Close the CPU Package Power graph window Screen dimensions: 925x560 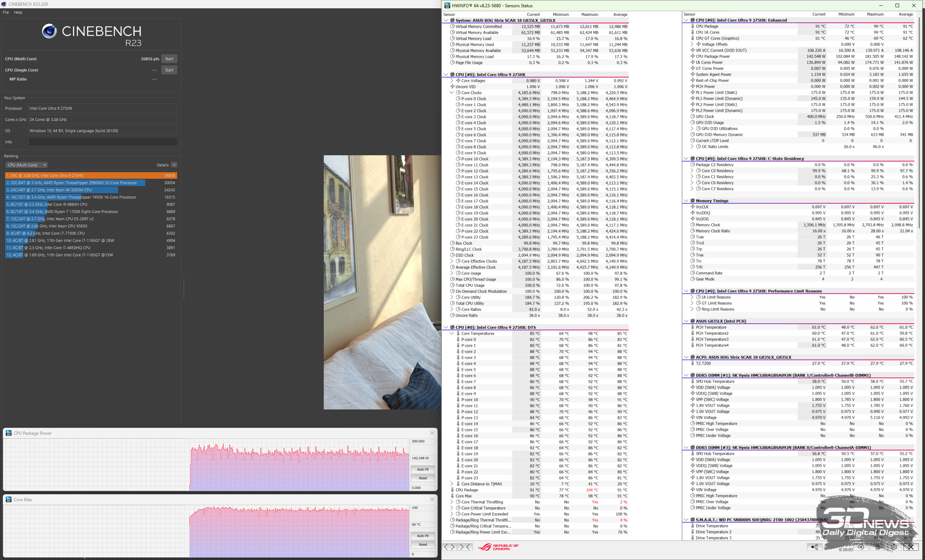click(432, 433)
